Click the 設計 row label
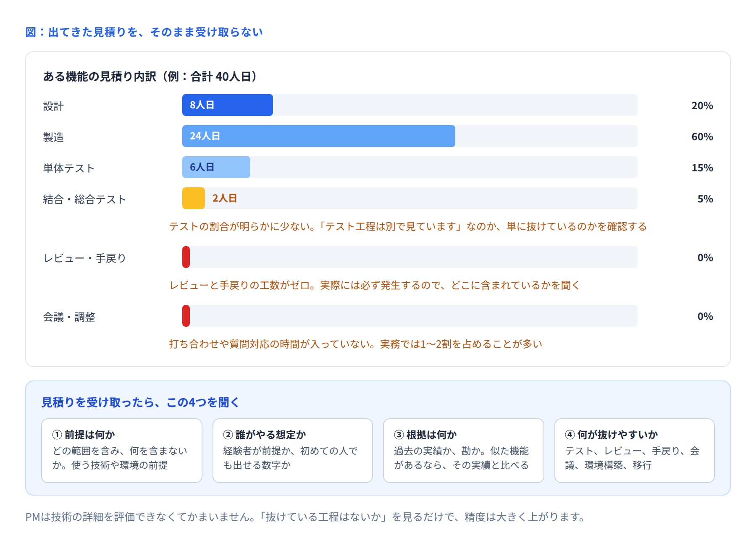Image resolution: width=756 pixels, height=551 pixels. tap(53, 106)
